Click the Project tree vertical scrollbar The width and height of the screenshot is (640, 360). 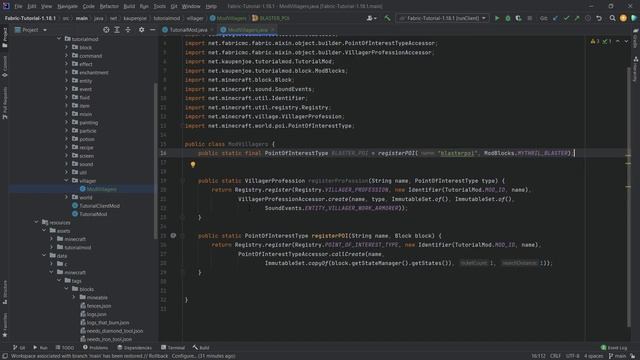coord(156,161)
